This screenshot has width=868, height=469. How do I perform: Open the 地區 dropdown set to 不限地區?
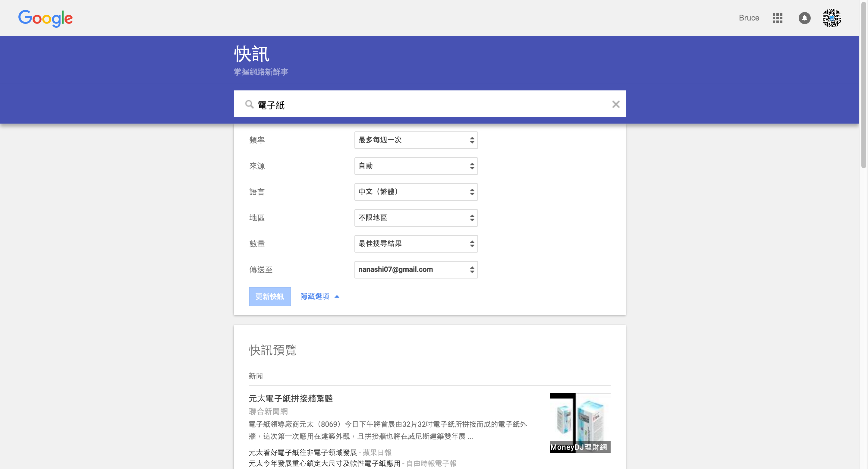[416, 218]
